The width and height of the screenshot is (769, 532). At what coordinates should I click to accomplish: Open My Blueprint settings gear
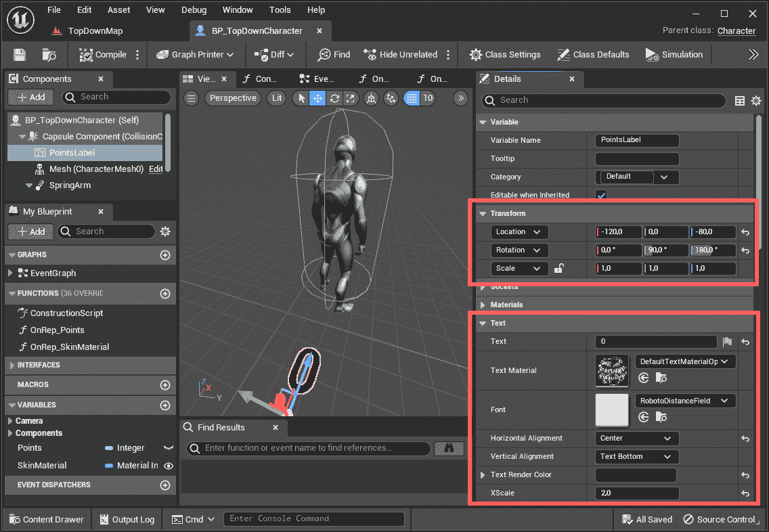165,231
